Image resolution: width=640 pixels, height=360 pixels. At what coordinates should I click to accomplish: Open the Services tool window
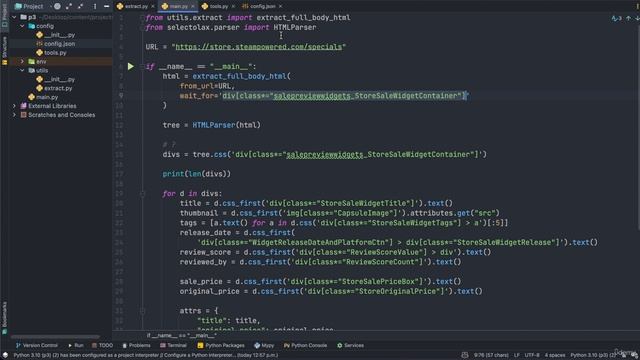click(350, 346)
